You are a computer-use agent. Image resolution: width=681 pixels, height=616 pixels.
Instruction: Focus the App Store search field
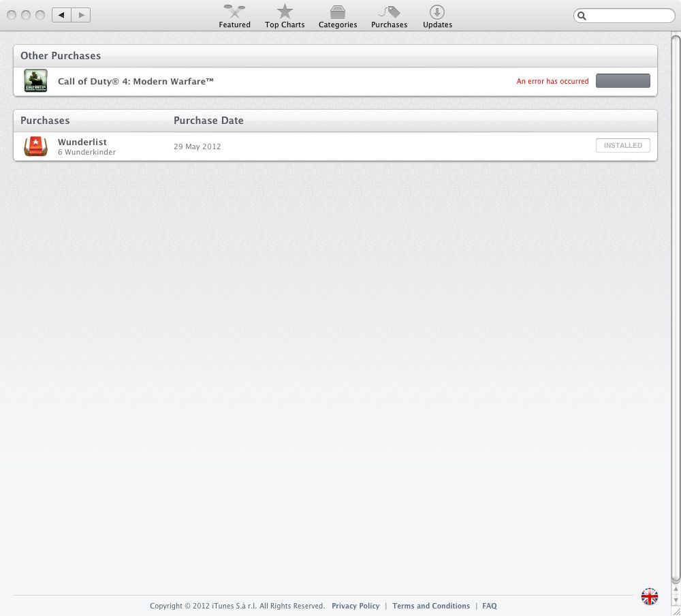(x=624, y=16)
